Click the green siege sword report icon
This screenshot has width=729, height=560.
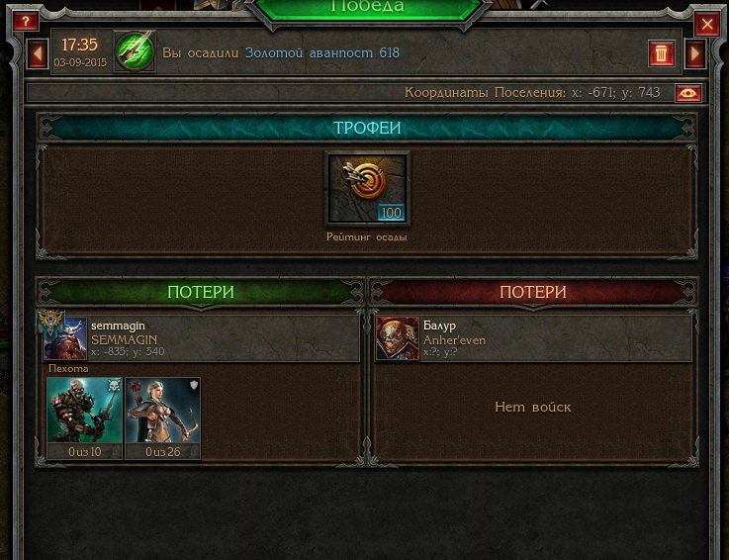(x=135, y=51)
